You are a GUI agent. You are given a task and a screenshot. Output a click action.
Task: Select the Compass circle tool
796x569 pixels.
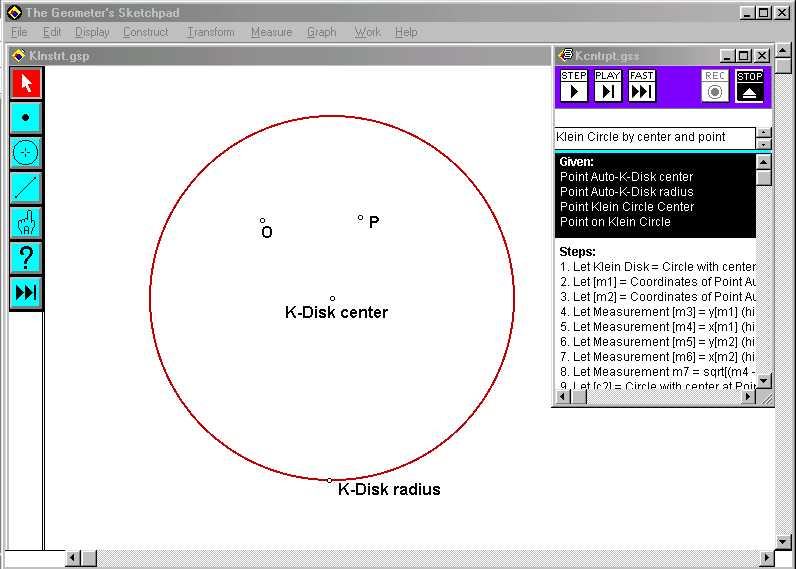(x=26, y=152)
